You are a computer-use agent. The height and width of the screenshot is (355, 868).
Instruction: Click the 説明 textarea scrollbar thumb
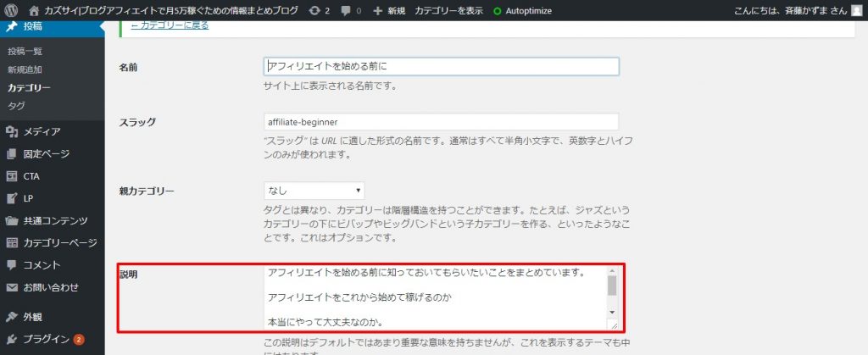point(612,286)
